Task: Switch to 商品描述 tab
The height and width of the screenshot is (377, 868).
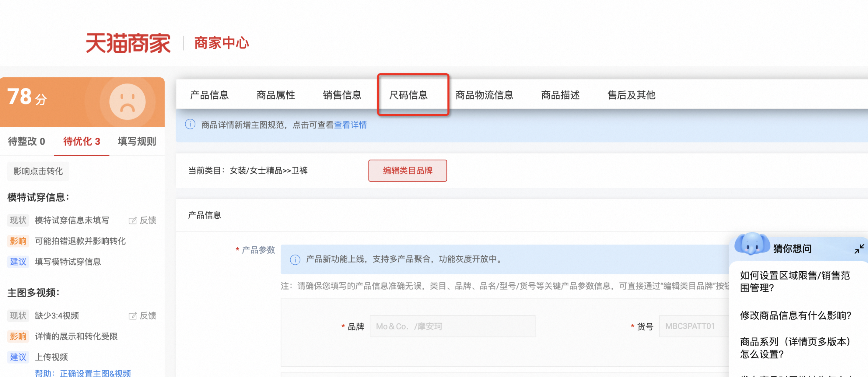Action: [x=560, y=95]
